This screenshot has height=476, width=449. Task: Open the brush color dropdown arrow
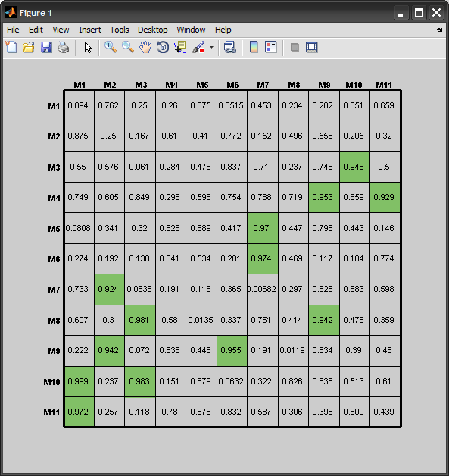click(x=211, y=47)
